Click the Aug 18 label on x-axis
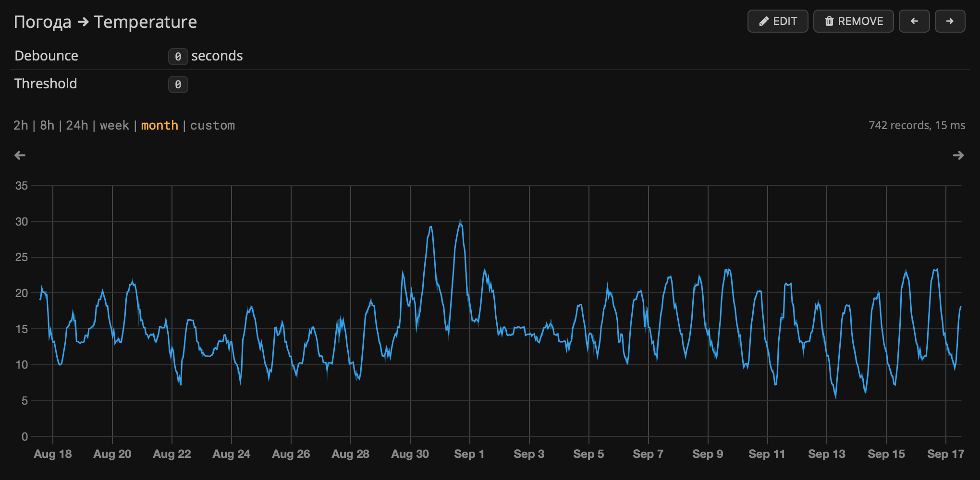 pyautogui.click(x=53, y=454)
